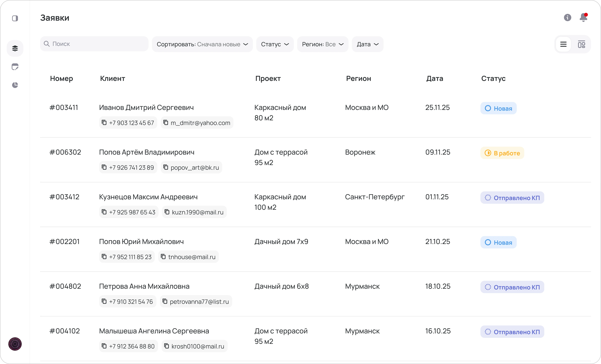Expand the Статус filter dropdown

click(275, 44)
